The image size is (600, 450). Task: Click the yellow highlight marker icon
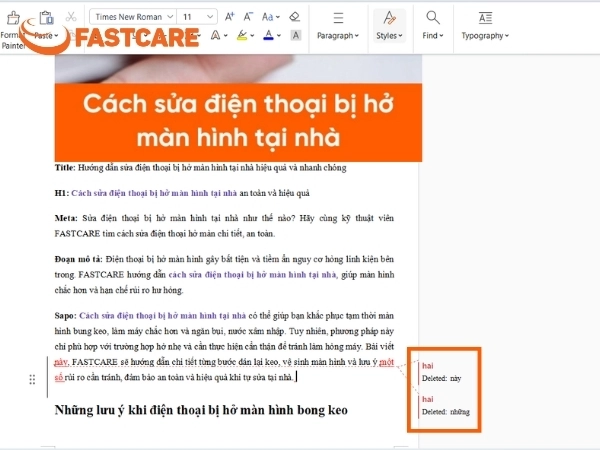pos(242,36)
